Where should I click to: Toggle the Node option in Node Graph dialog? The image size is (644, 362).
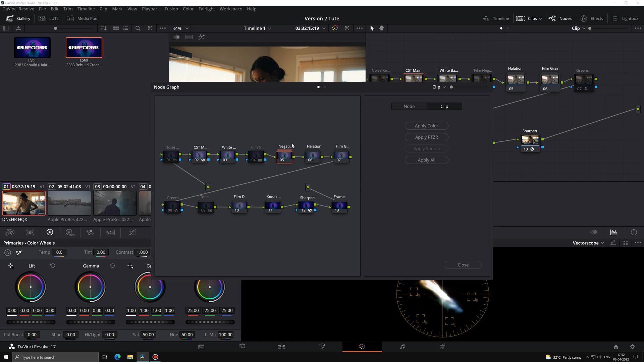[x=409, y=106]
